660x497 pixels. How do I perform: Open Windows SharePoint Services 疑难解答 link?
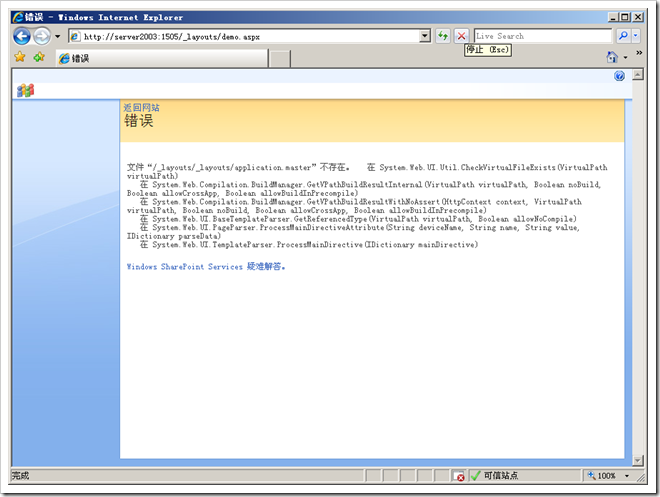pos(206,266)
